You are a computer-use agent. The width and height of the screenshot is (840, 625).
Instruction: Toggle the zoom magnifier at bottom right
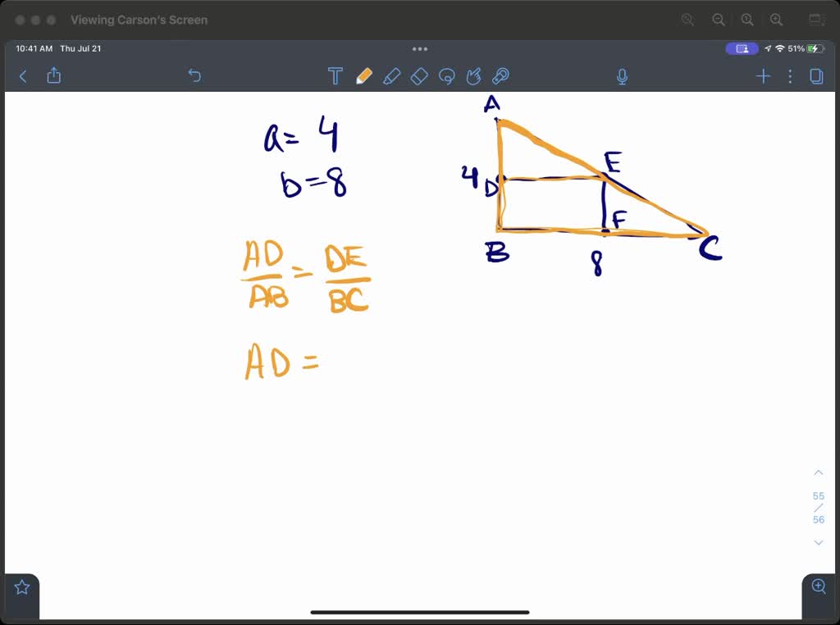(818, 586)
